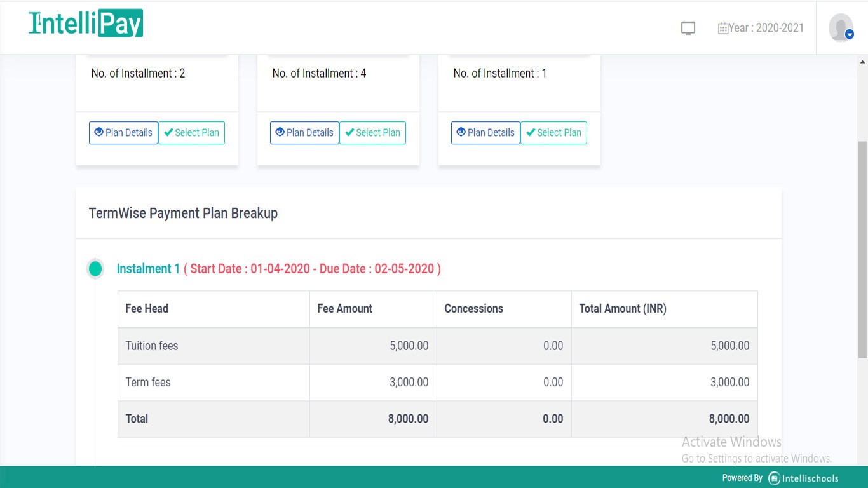Screen dimensions: 868x488
Task: Click the screen/display icon in the header
Action: coord(688,28)
